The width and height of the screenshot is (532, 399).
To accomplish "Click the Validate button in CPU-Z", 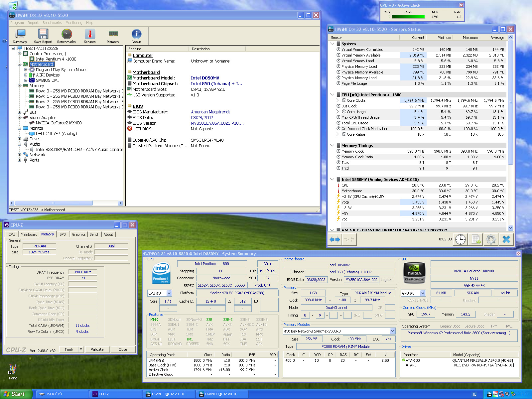I will (97, 349).
